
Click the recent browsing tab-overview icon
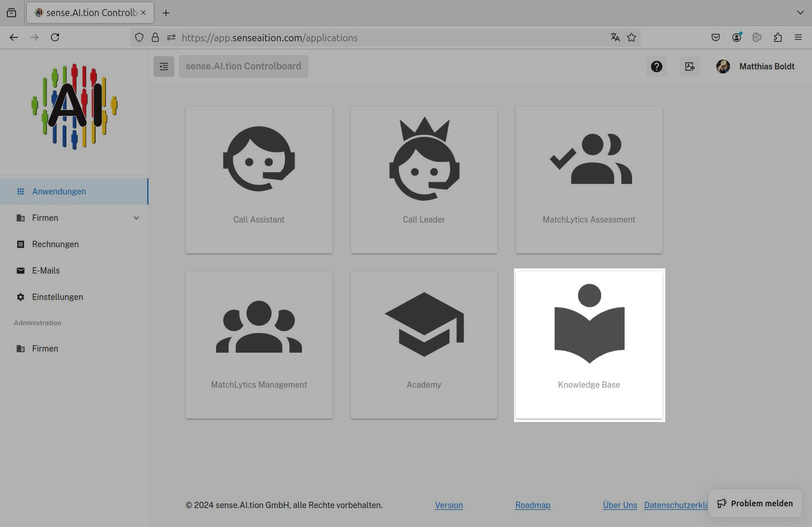pyautogui.click(x=11, y=13)
